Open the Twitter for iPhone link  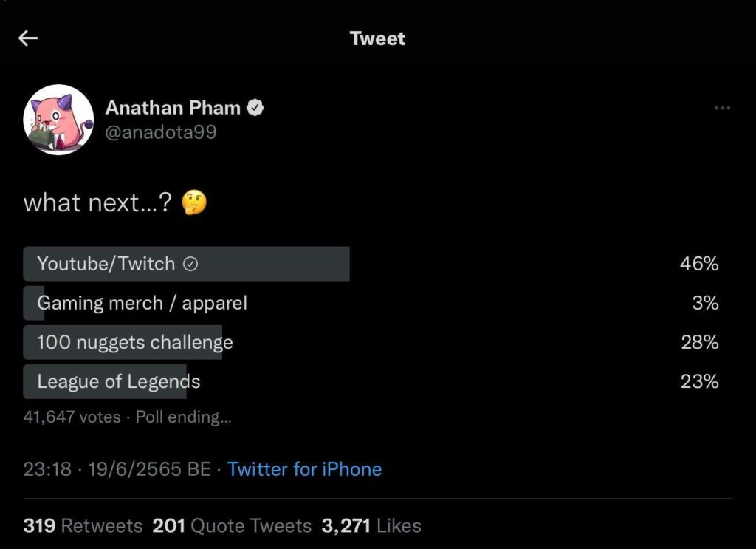click(304, 469)
